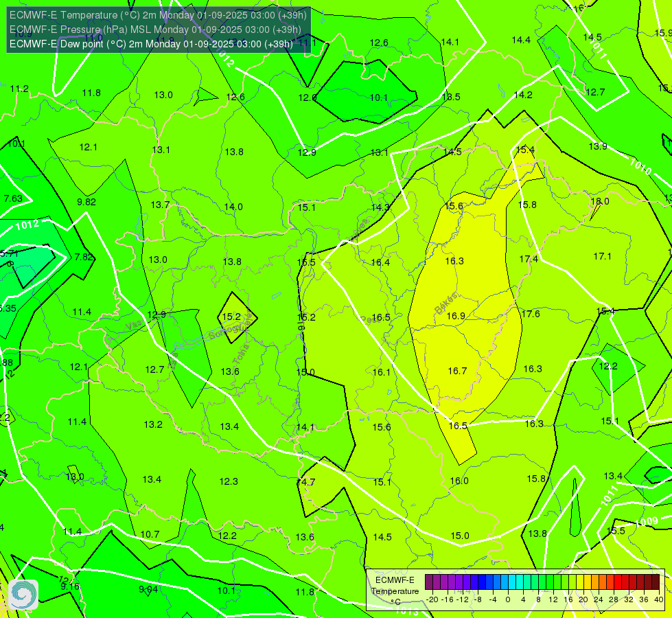Click the 1009 isobar label

pos(647,522)
